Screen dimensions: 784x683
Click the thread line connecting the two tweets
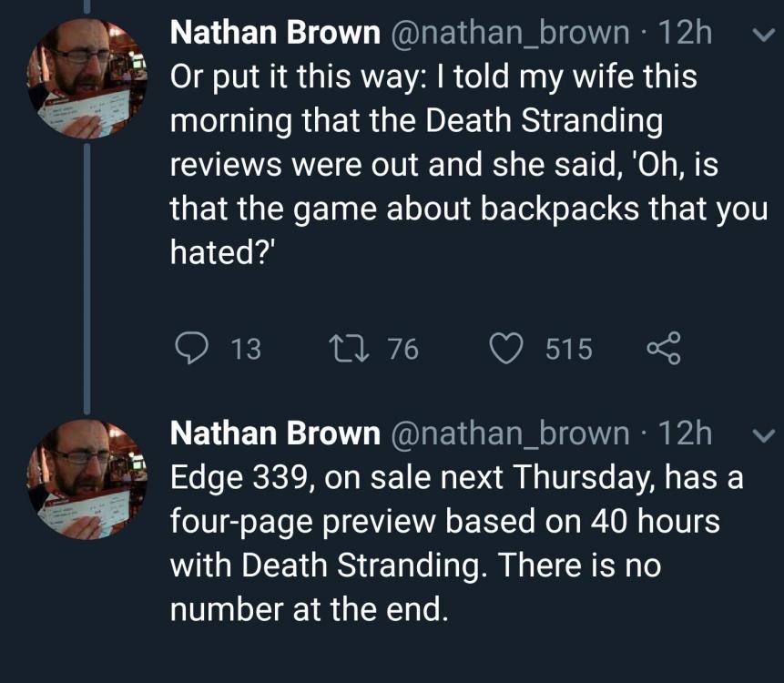(x=87, y=273)
